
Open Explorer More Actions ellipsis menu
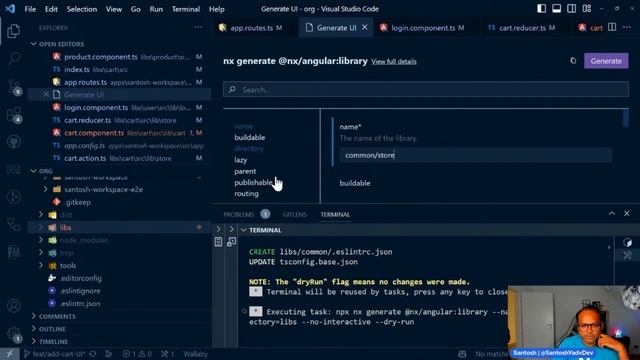tap(198, 27)
